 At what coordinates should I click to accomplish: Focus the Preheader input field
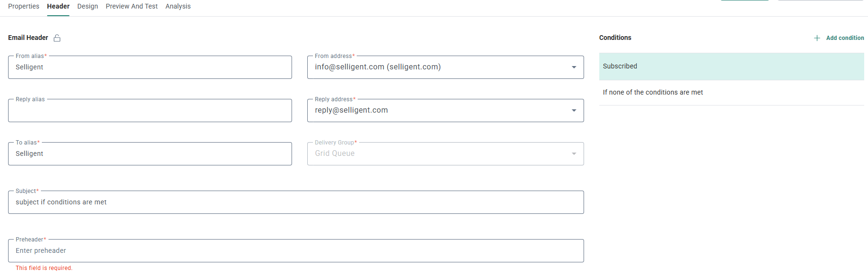click(296, 251)
